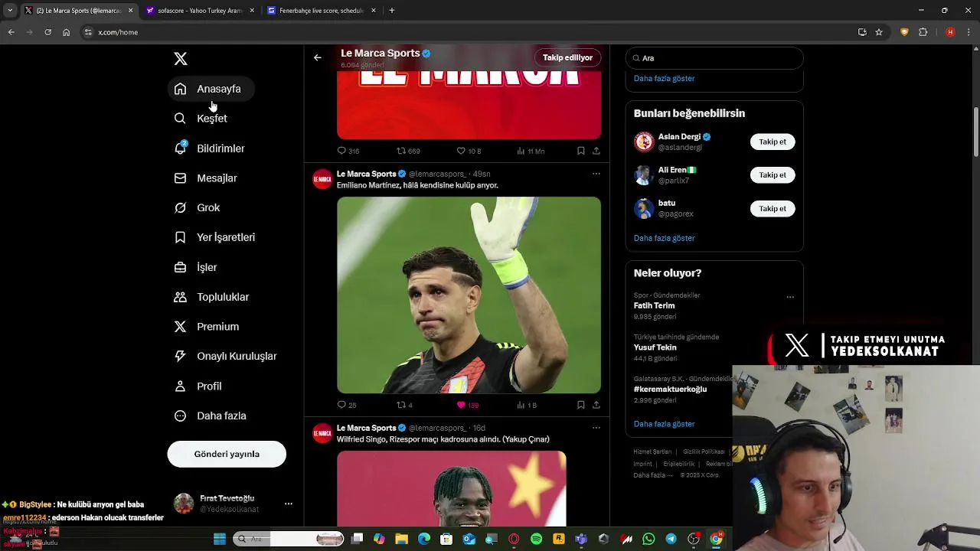Open Yer İşaretleri bookmarks
The height and width of the screenshot is (551, 980).
pyautogui.click(x=214, y=237)
